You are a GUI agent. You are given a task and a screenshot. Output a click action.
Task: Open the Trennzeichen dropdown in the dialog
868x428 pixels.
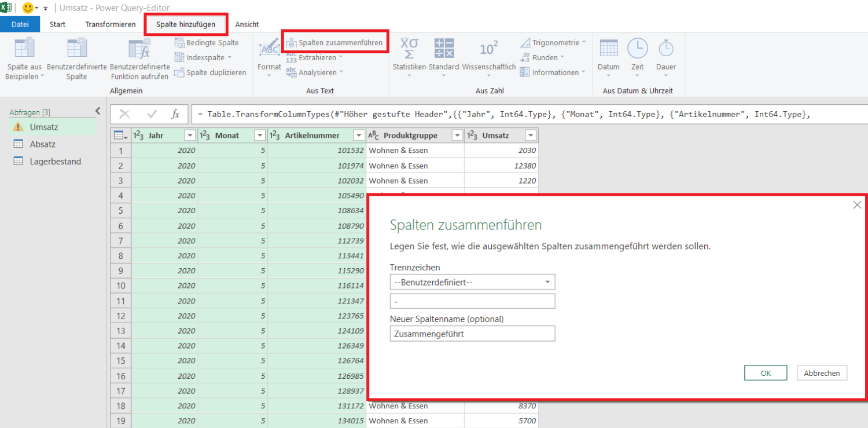(546, 282)
